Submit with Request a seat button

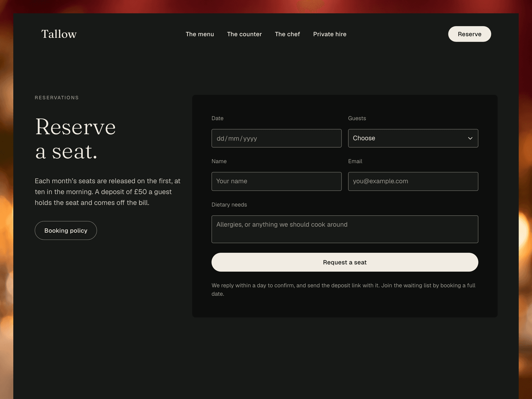pyautogui.click(x=345, y=262)
